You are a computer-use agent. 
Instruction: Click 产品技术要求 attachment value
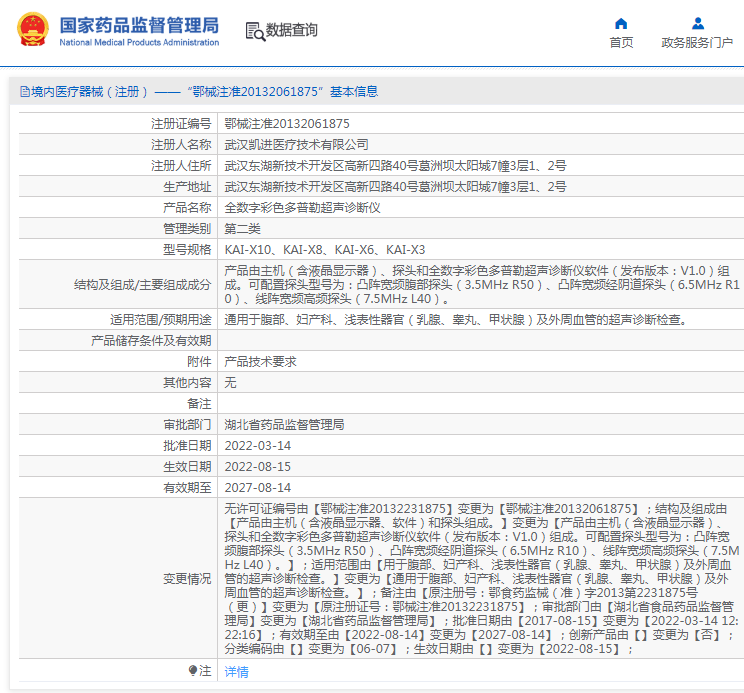point(260,362)
